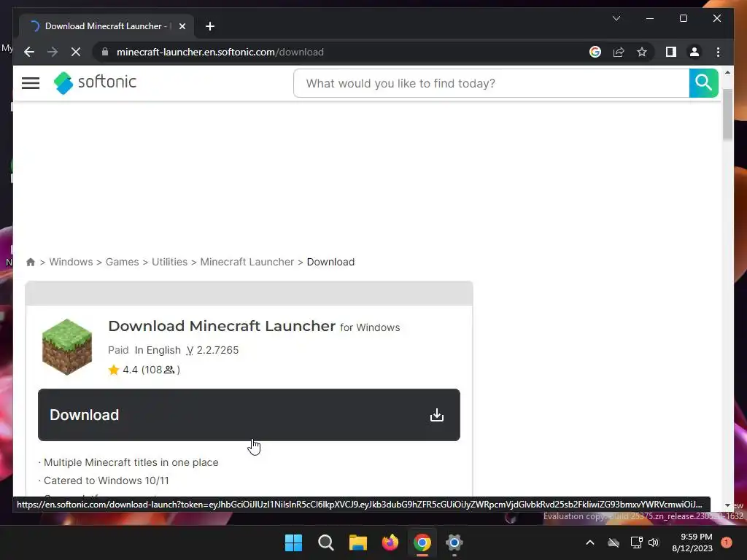Viewport: 747px width, 560px height.
Task: Click the scrollbar down arrow
Action: [727, 505]
